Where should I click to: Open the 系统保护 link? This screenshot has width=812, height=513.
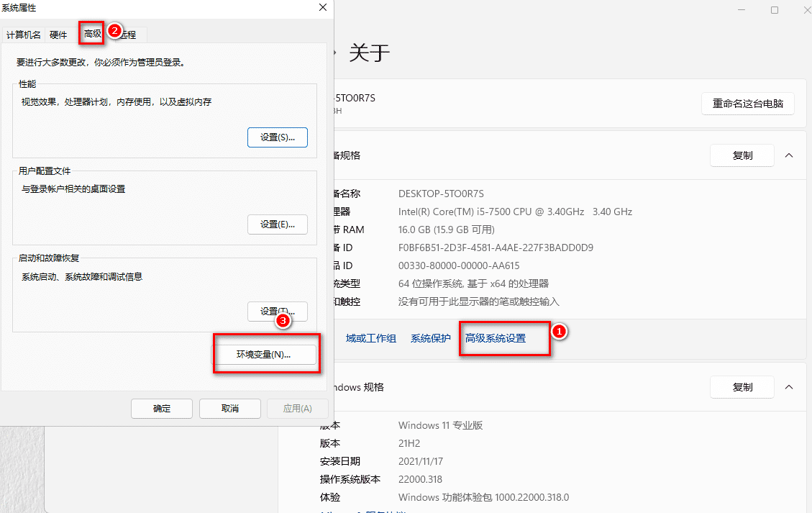click(431, 338)
